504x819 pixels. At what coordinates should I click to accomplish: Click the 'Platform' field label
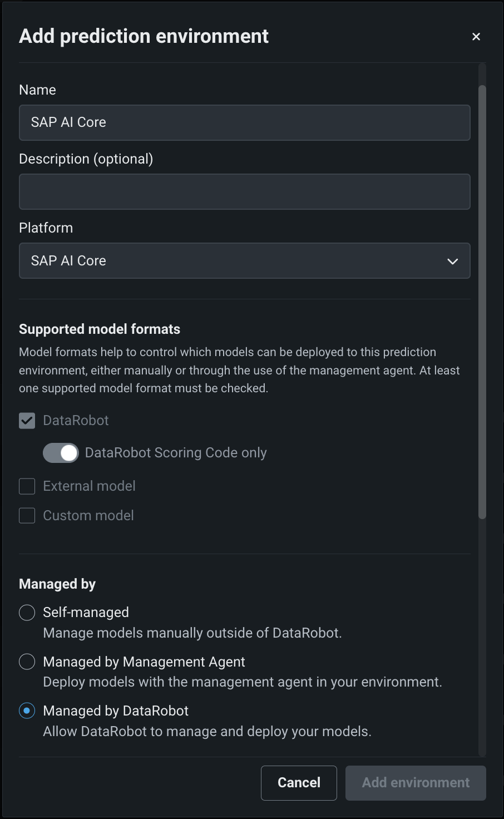(46, 228)
